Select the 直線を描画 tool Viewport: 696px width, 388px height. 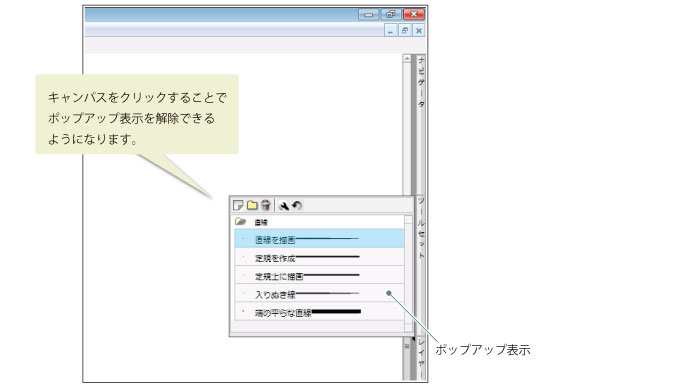[319, 239]
